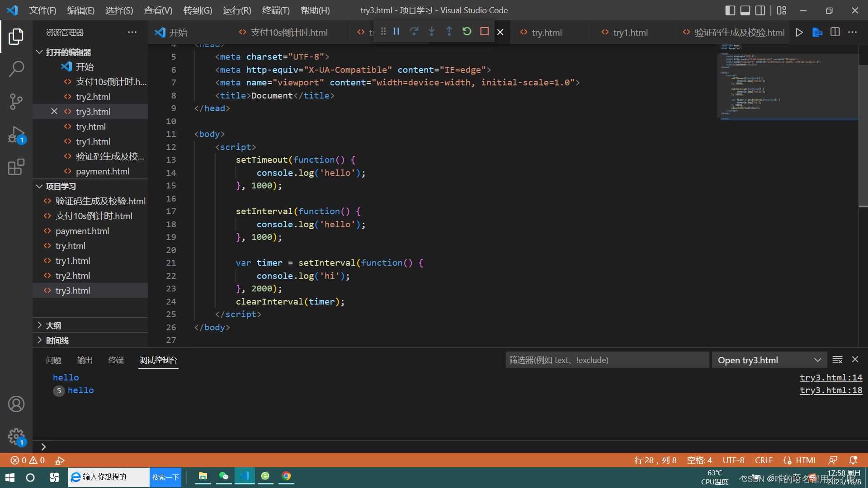Image resolution: width=868 pixels, height=488 pixels.
Task: Select the 调试控制台 panel tab
Action: tap(158, 360)
